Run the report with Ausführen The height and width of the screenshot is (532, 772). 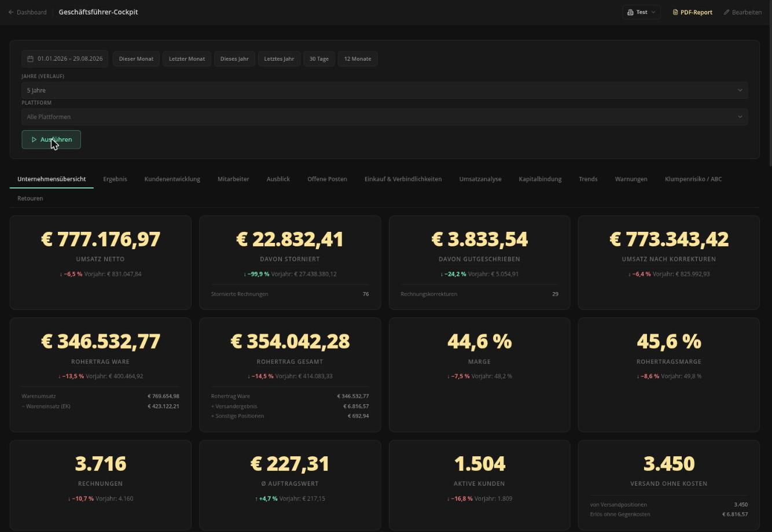click(52, 139)
